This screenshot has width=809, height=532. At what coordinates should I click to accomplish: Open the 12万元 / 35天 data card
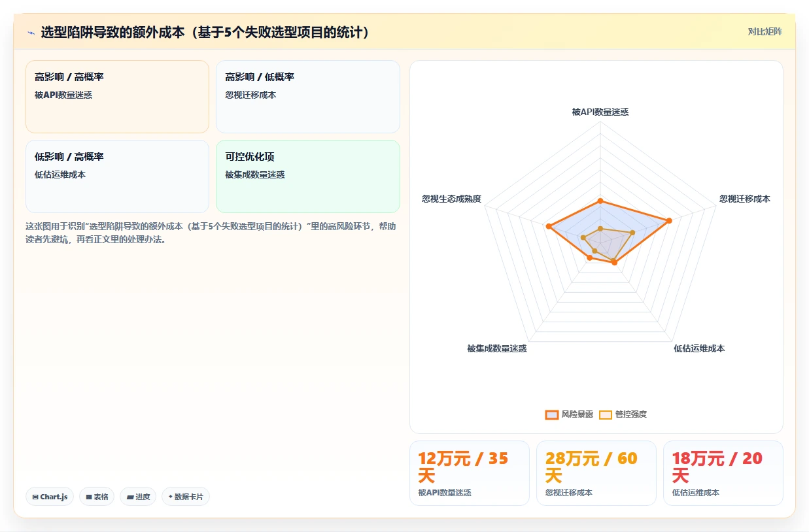[x=470, y=473]
